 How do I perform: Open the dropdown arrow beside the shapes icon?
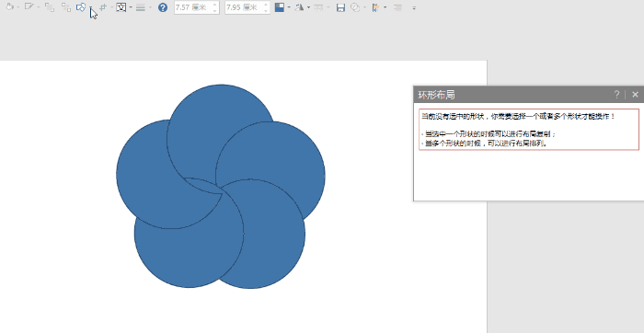pyautogui.click(x=91, y=7)
